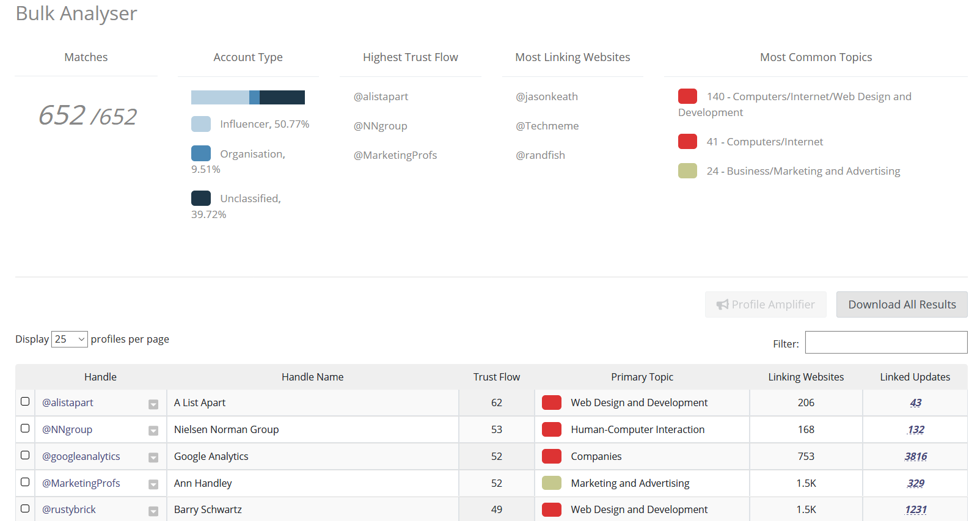980x521 pixels.
Task: Click the red swatch beside 140 - Computers/Internet/Web Design
Action: [687, 96]
